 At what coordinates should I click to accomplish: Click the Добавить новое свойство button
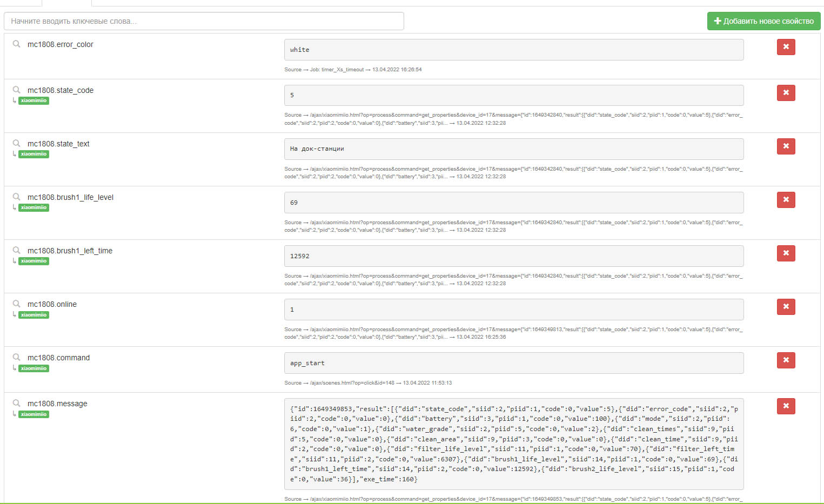[x=763, y=21]
